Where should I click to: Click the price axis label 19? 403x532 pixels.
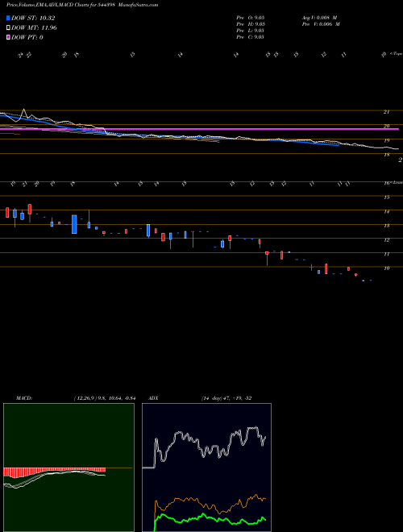click(386, 140)
